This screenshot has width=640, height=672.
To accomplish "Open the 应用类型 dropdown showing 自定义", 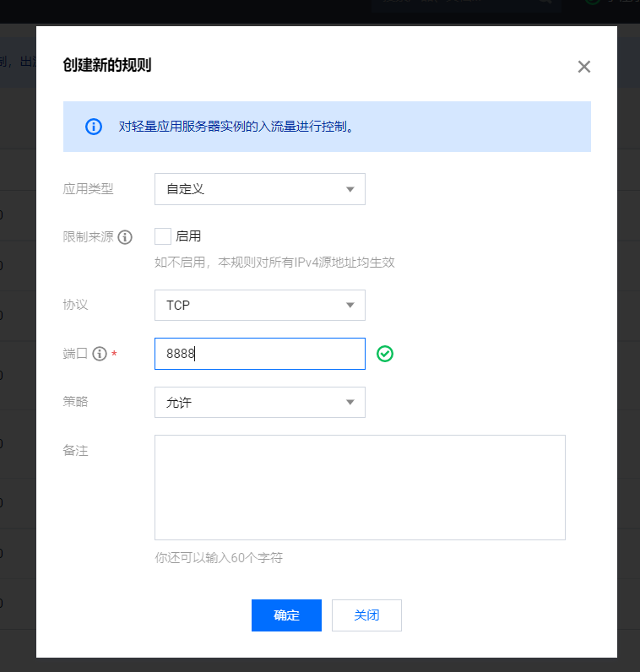I will [260, 189].
